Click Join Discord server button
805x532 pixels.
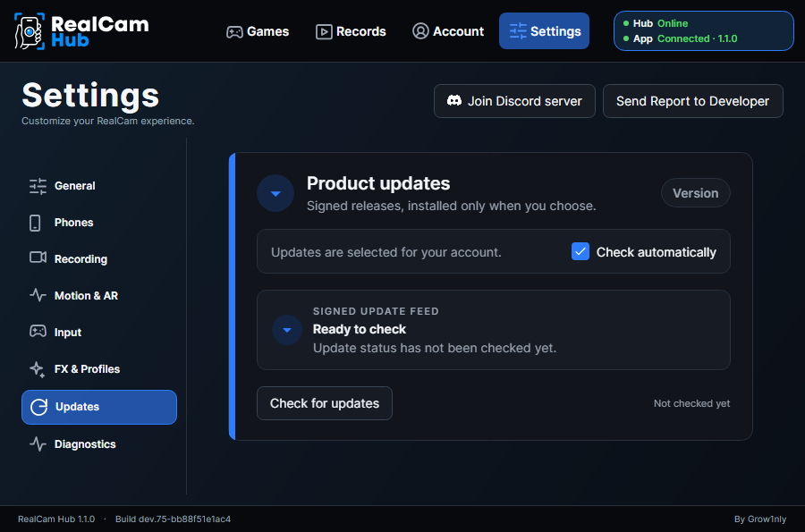[514, 101]
